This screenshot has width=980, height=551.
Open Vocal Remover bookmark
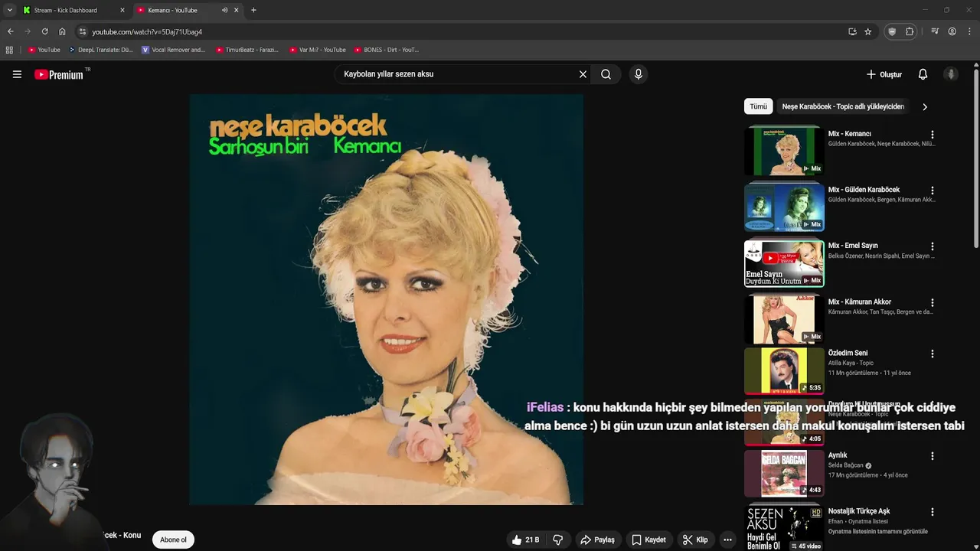(x=174, y=50)
